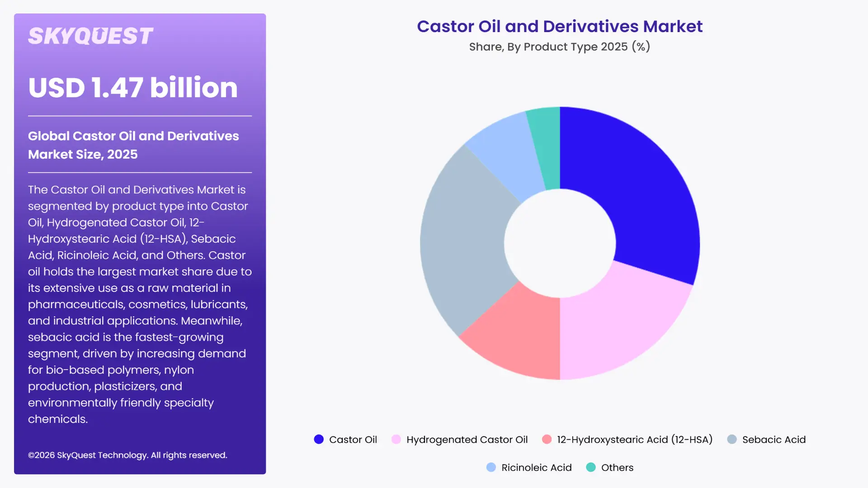The width and height of the screenshot is (868, 488).
Task: Click the SkyQuest logo
Action: (90, 36)
